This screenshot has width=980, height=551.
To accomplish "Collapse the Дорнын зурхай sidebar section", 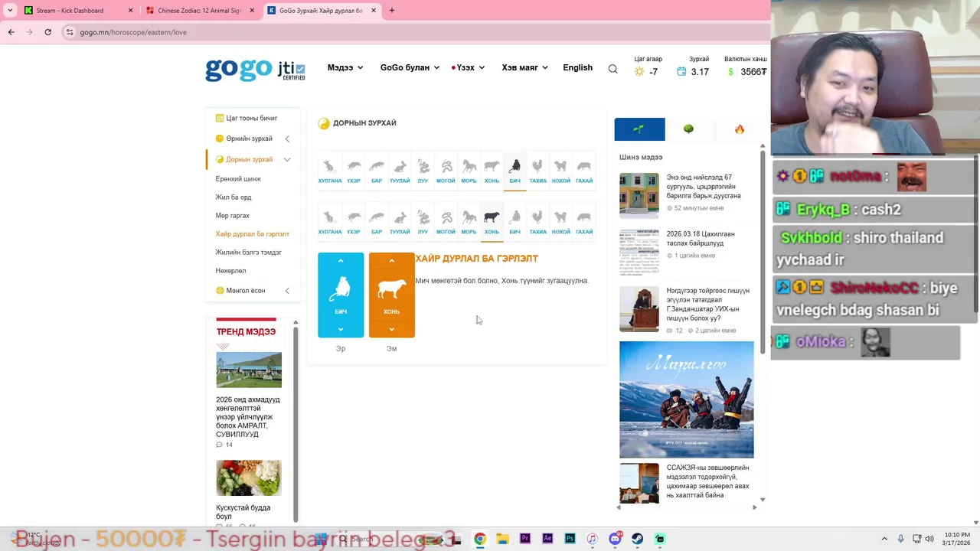I will 287,159.
